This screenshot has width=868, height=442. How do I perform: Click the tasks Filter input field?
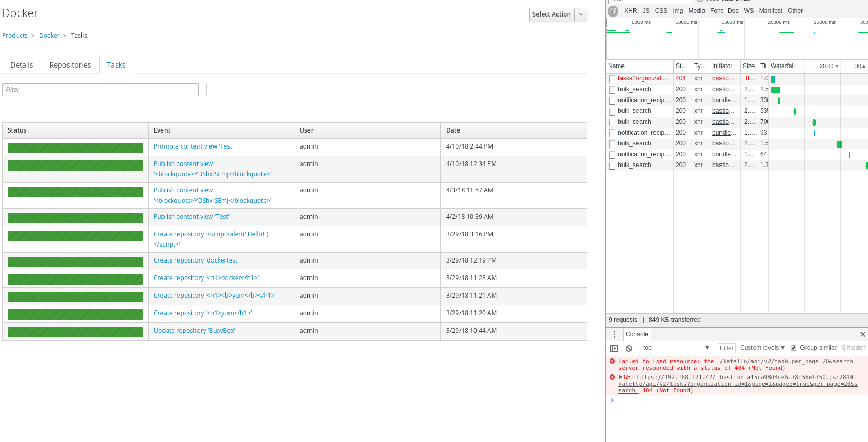pyautogui.click(x=101, y=90)
